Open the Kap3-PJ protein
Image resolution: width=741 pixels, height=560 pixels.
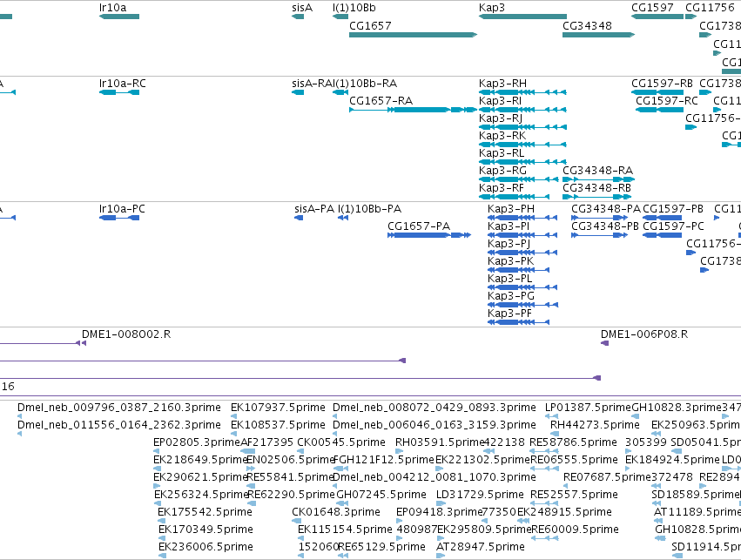(x=522, y=253)
